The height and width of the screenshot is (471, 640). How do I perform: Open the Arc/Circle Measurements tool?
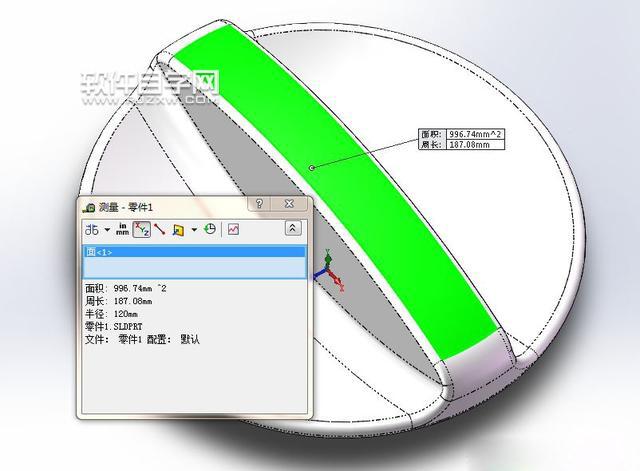click(x=92, y=230)
